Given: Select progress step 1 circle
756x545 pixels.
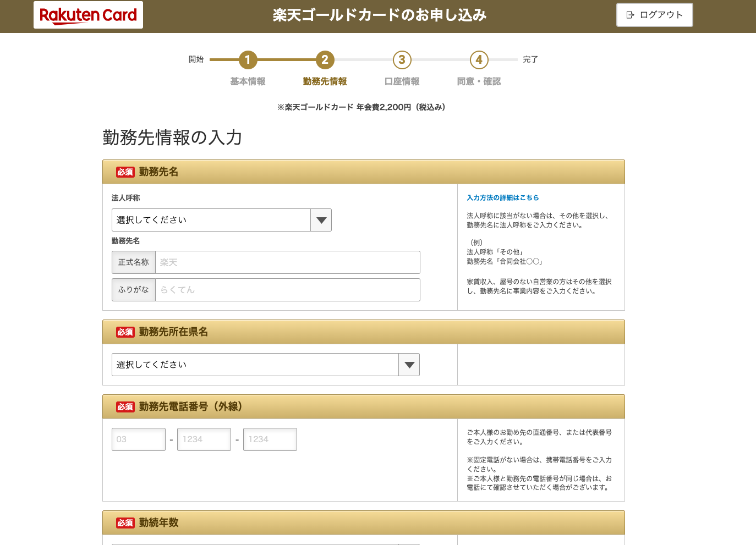Looking at the screenshot, I should click(x=247, y=59).
